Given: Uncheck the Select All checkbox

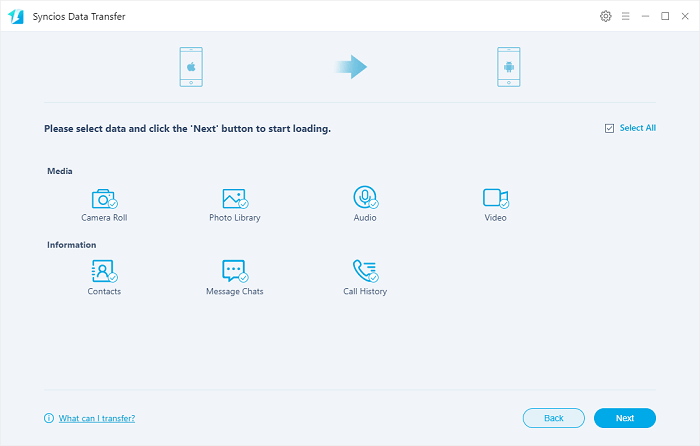Looking at the screenshot, I should [x=609, y=128].
